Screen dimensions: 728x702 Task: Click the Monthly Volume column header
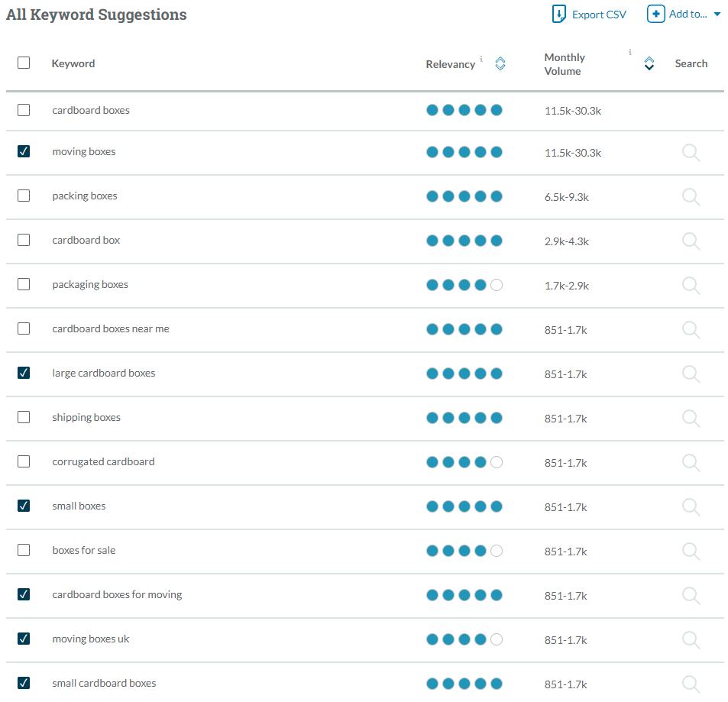coord(565,64)
